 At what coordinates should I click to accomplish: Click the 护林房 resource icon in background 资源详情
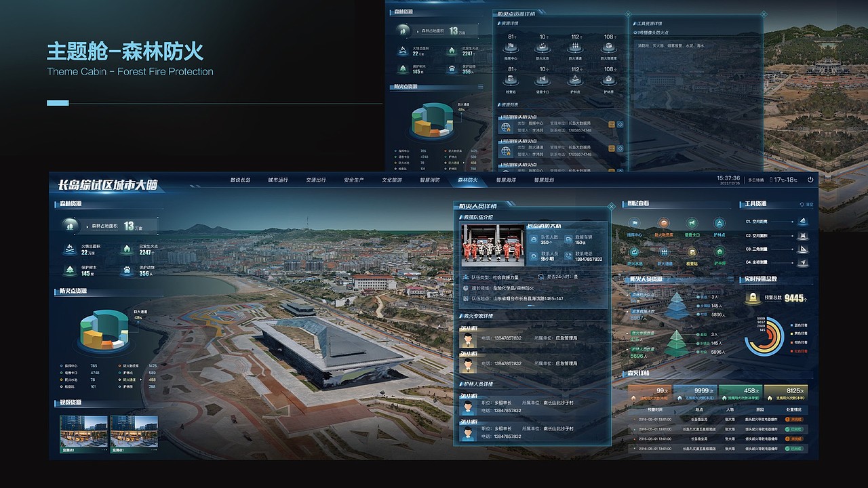[608, 79]
